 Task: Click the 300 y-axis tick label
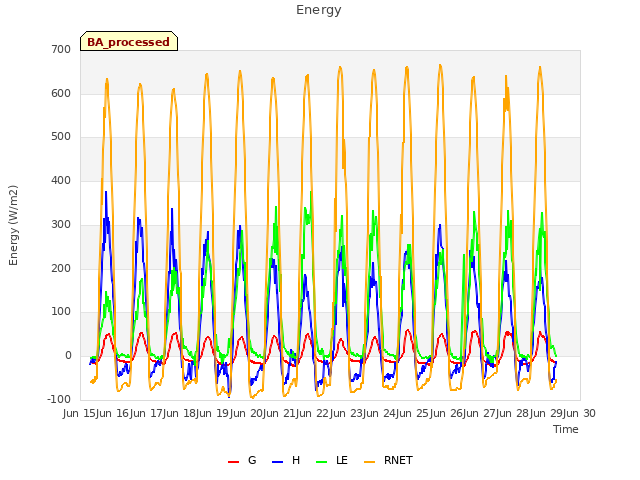61,224
